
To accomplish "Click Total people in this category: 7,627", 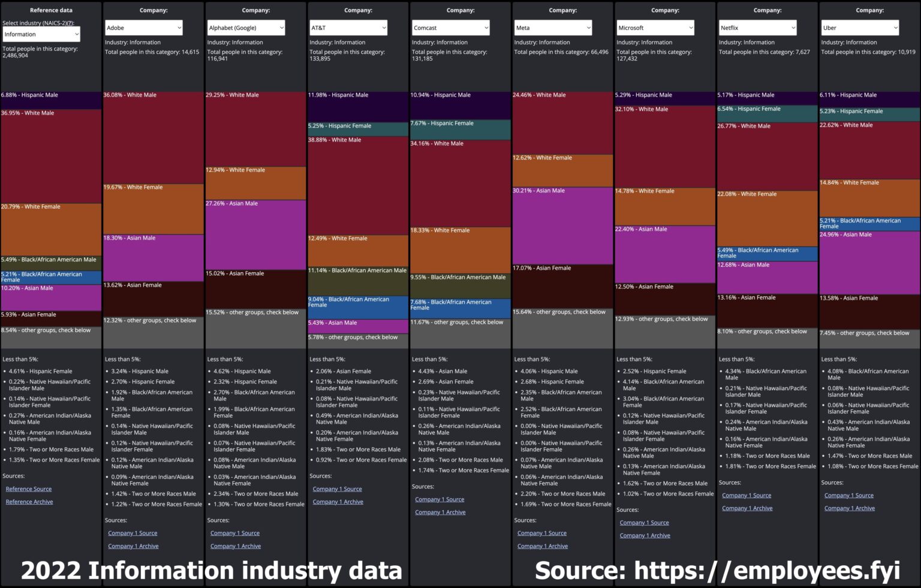I will [x=765, y=52].
